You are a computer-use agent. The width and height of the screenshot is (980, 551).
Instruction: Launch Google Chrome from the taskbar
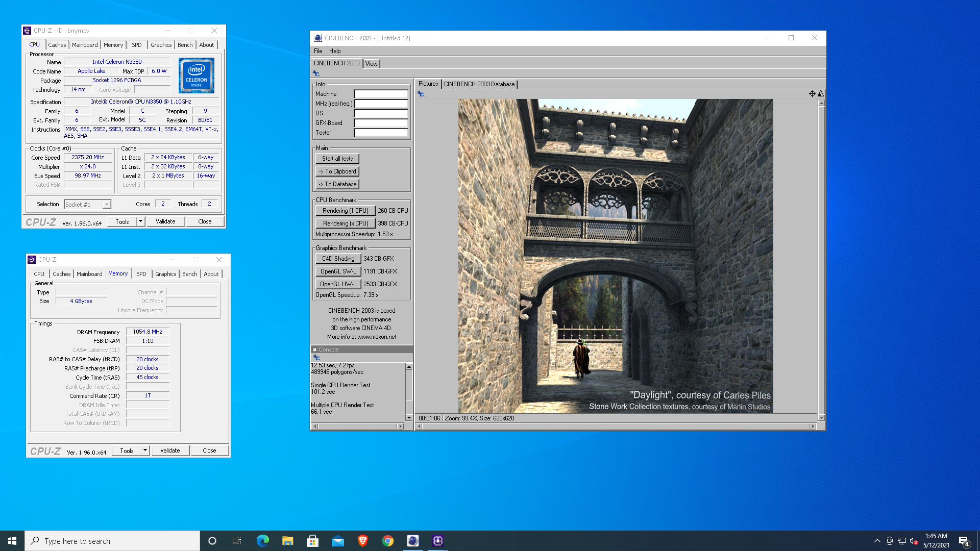click(x=387, y=541)
